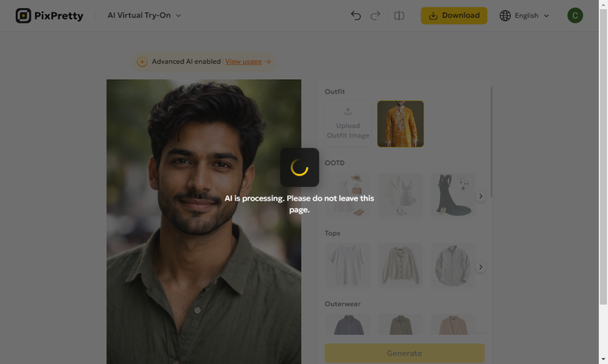Click the PixPretty logo icon
This screenshot has height=364, width=608.
click(24, 15)
